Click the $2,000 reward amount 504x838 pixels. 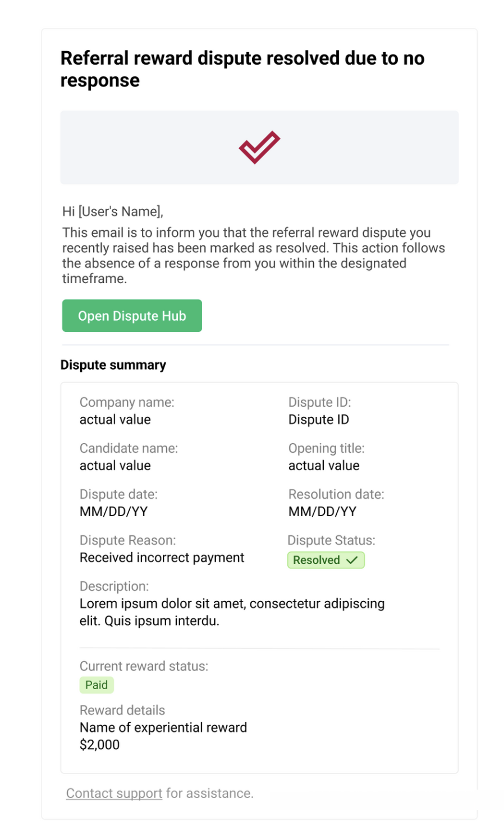[100, 745]
